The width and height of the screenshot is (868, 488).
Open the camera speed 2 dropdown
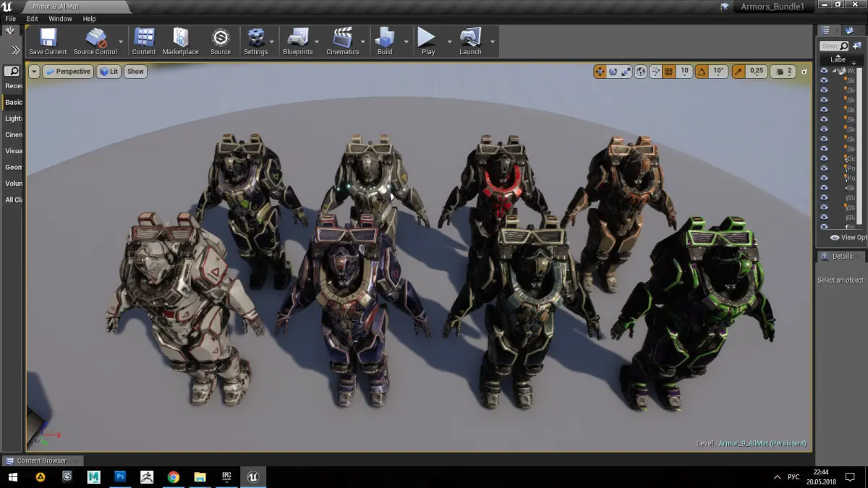tap(784, 72)
